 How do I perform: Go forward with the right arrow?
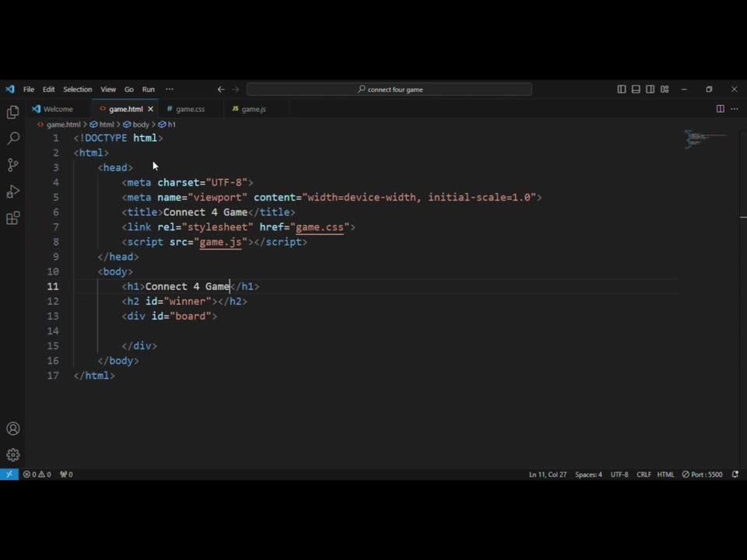tap(235, 89)
